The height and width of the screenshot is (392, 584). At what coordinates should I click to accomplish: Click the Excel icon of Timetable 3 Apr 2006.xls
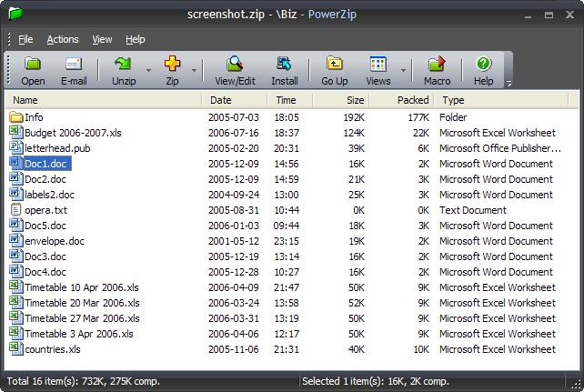point(16,334)
